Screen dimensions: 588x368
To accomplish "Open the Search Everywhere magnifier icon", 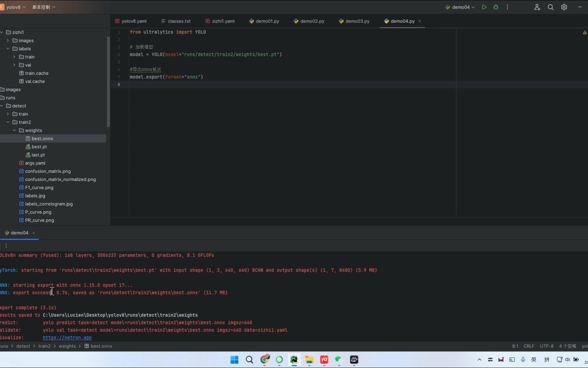I will [550, 7].
